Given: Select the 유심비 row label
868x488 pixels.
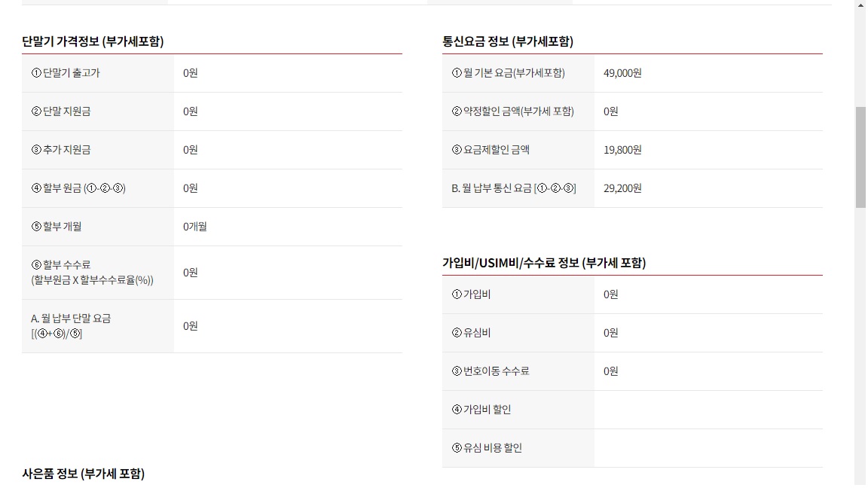Looking at the screenshot, I should click(471, 333).
